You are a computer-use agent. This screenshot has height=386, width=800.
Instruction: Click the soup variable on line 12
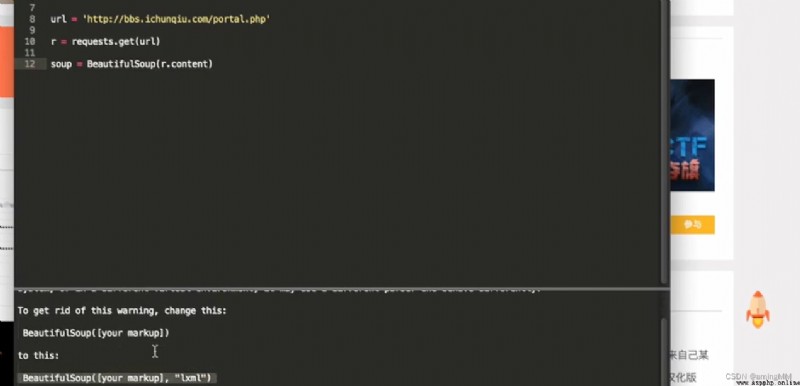(x=61, y=64)
